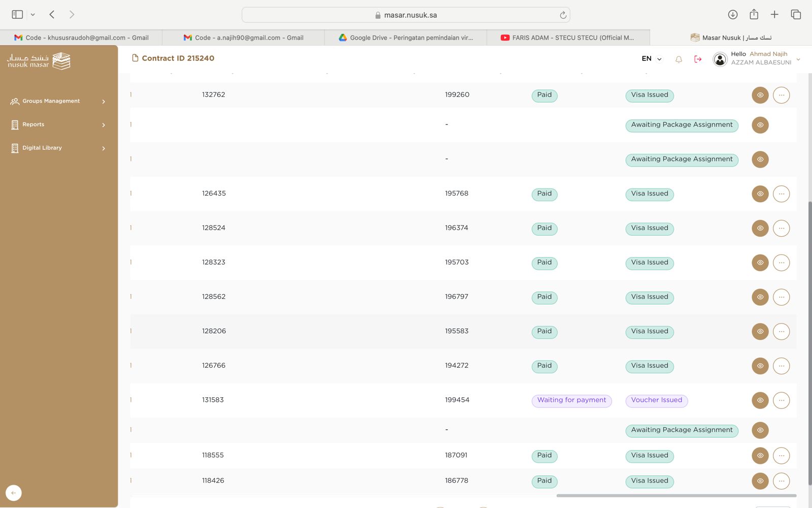Click the horizontal scrollbar under the table
Viewport: 812px width, 508px height.
(676, 495)
